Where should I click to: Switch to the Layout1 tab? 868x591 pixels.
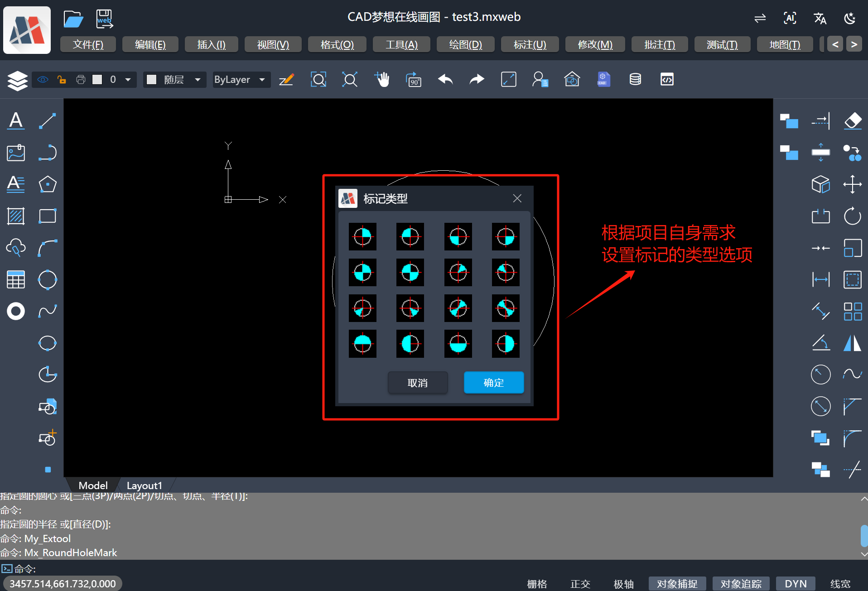tap(144, 485)
